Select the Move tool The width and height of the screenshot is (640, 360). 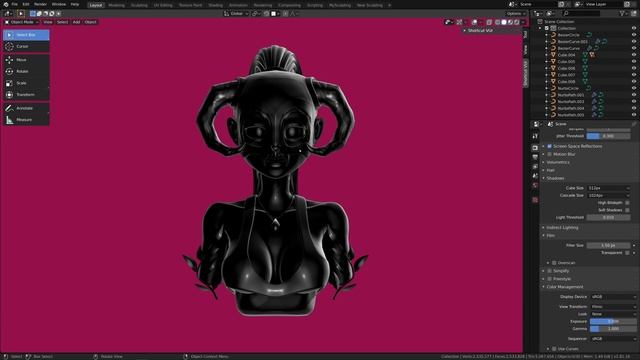point(26,60)
